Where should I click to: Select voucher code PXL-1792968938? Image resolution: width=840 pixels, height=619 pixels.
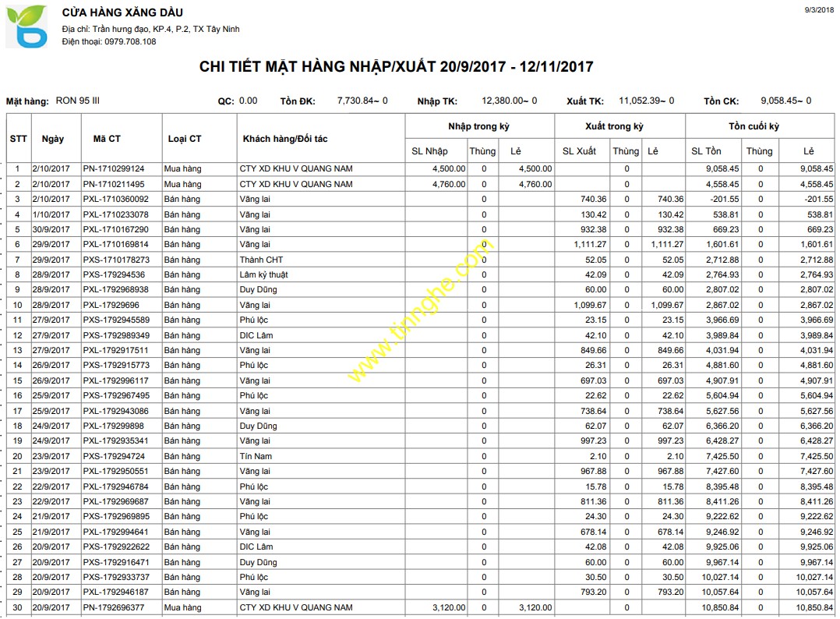tap(115, 290)
